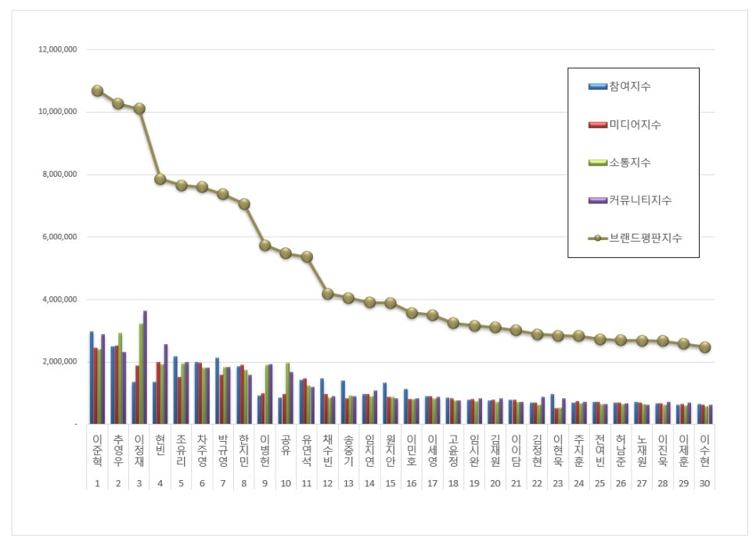The height and width of the screenshot is (545, 756).
Task: Click rank number 10 under 공유
Action: (286, 483)
